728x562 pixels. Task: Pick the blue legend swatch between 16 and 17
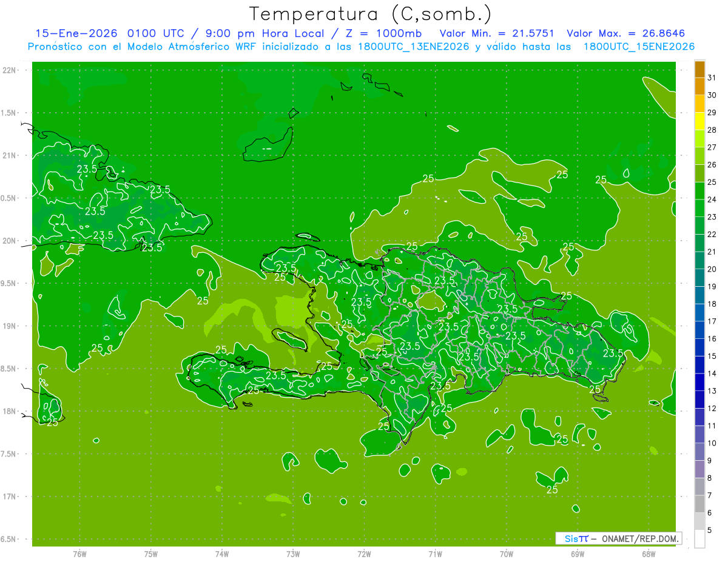[699, 330]
